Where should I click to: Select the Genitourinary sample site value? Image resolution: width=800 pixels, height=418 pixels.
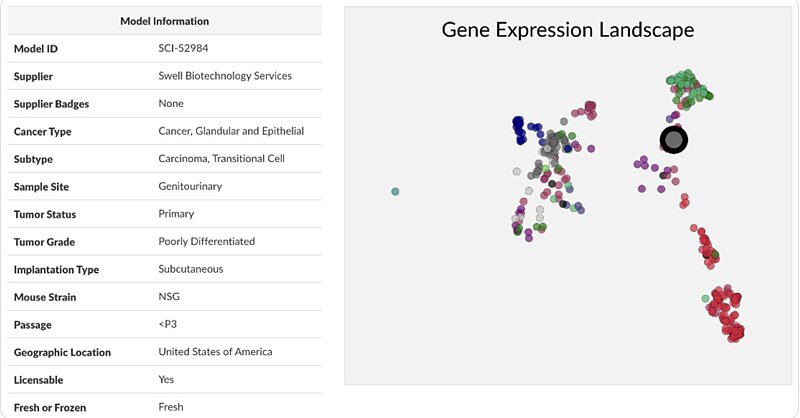click(x=190, y=186)
